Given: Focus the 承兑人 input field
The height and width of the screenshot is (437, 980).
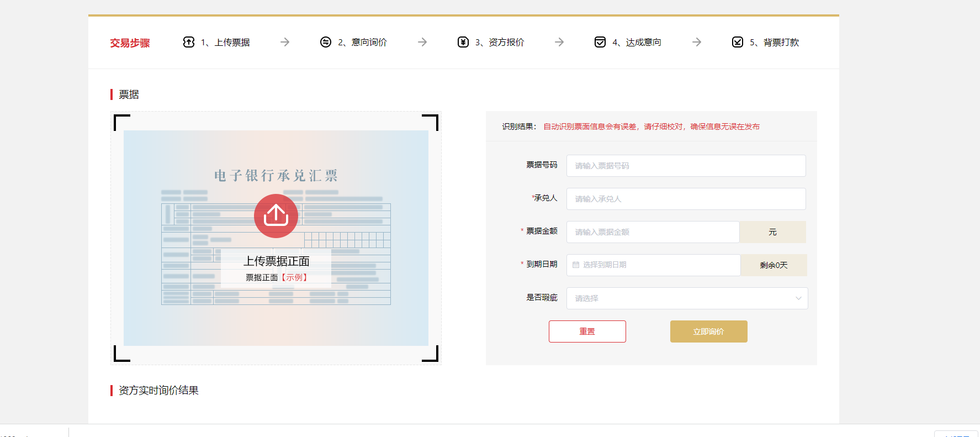Looking at the screenshot, I should (686, 199).
